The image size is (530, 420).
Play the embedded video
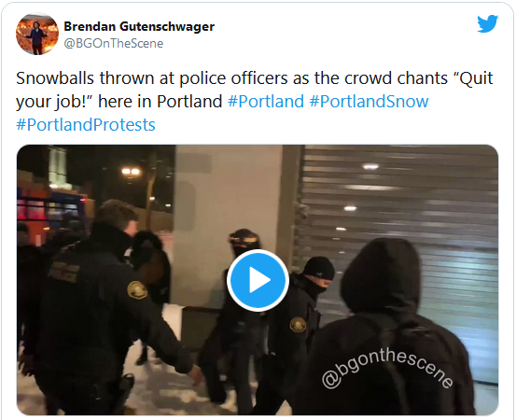[x=258, y=280]
